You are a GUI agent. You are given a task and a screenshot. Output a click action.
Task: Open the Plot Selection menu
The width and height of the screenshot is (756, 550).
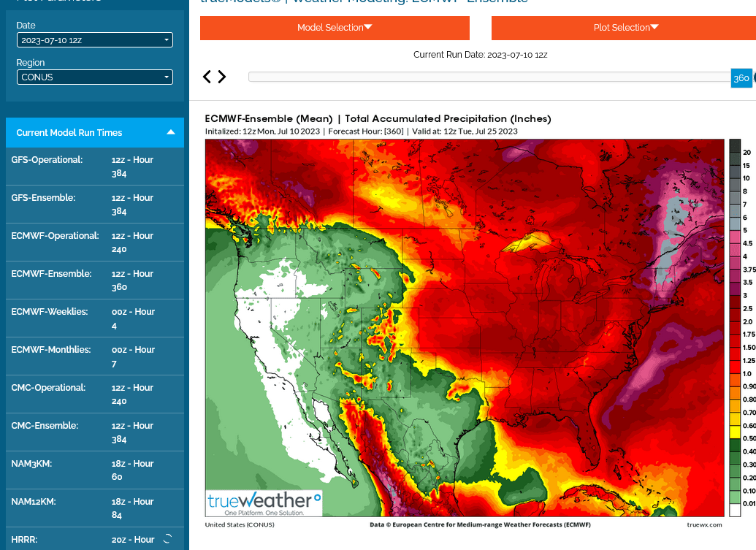click(x=624, y=28)
